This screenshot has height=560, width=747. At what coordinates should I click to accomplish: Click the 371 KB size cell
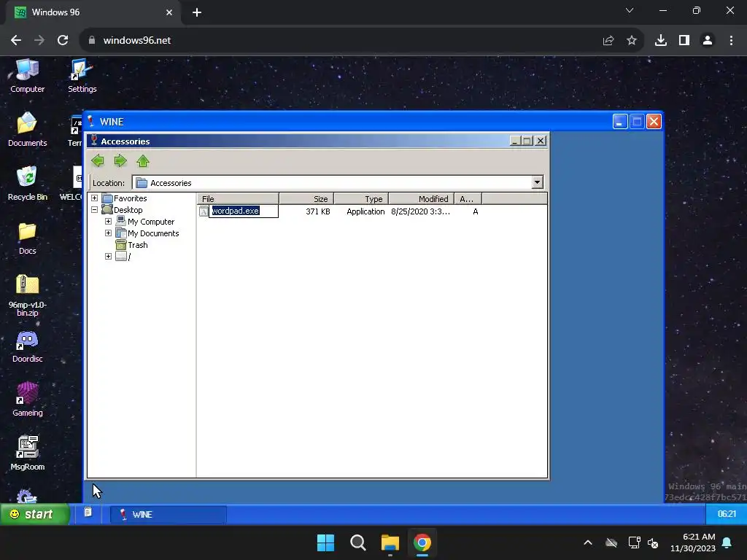click(318, 211)
